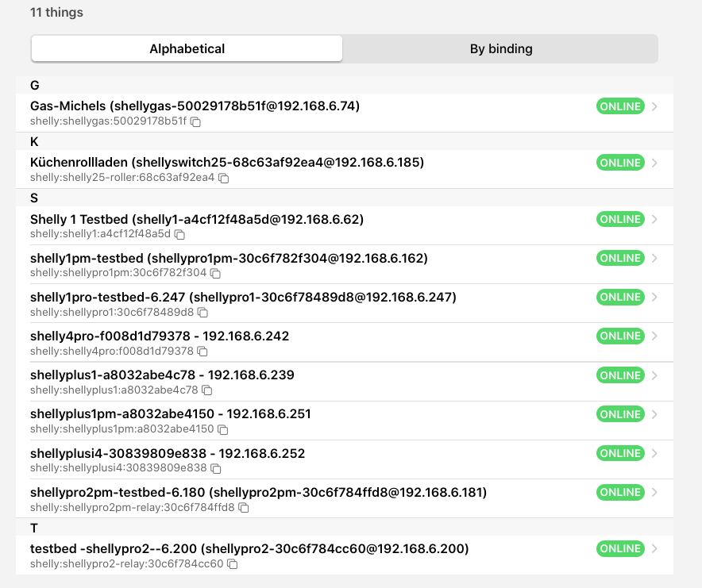Click ONLINE badge of shellyplusi4 thing
The height and width of the screenshot is (588, 702).
click(x=620, y=453)
